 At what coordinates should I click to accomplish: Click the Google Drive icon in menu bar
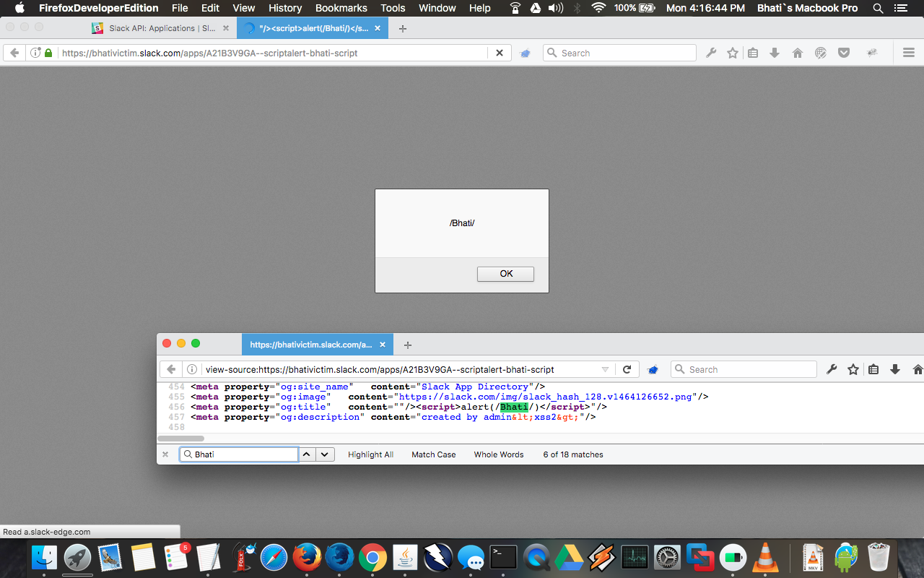tap(535, 8)
